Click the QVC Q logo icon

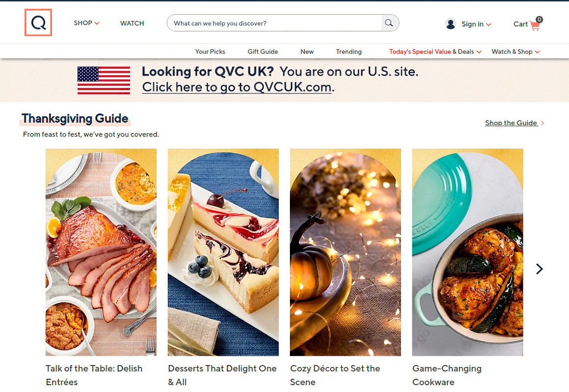[x=38, y=23]
